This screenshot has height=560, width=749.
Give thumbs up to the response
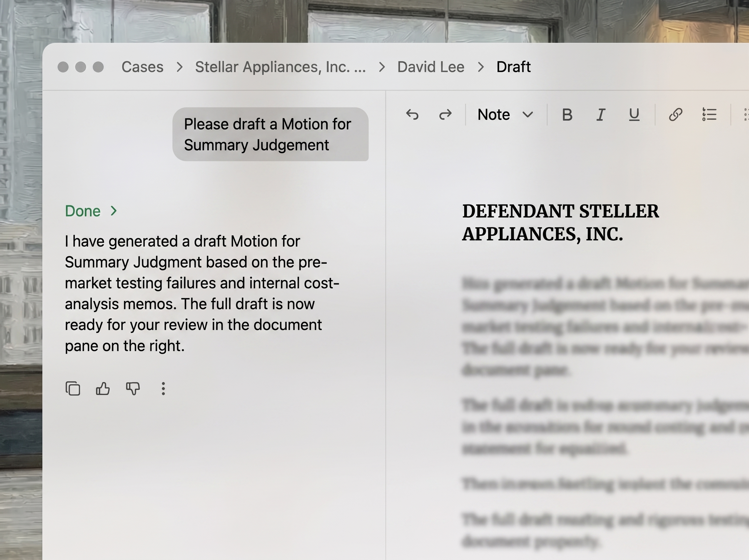tap(103, 388)
